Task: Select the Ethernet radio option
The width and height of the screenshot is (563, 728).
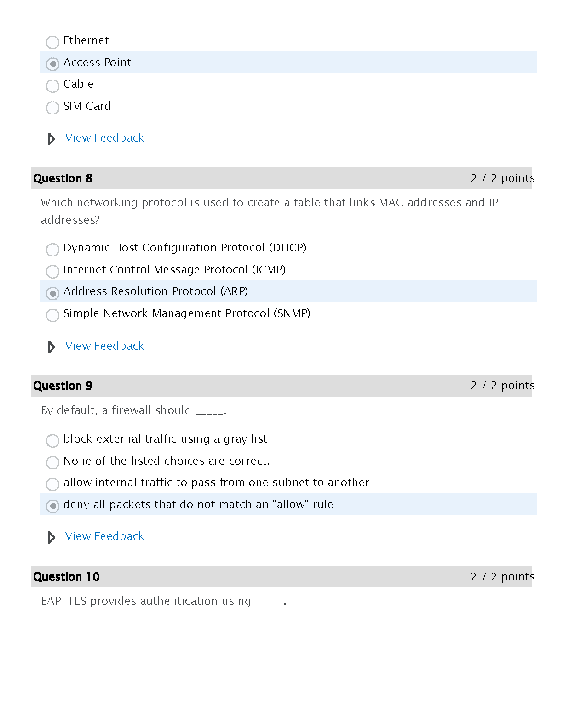Action: 53,42
